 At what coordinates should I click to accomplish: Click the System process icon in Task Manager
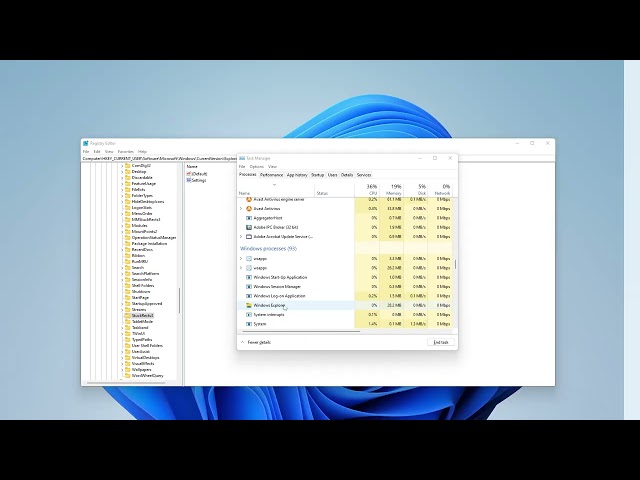tap(249, 324)
